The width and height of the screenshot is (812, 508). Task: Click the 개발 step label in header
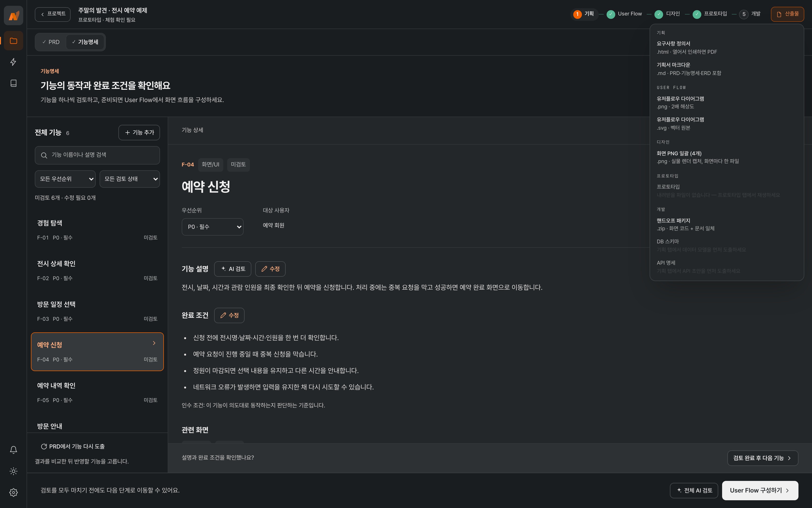(x=756, y=14)
